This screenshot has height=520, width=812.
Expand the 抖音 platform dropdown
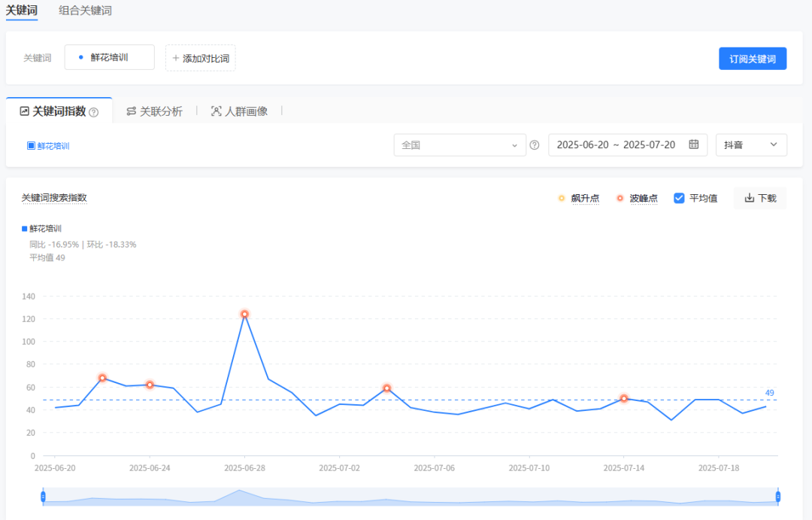tap(751, 144)
